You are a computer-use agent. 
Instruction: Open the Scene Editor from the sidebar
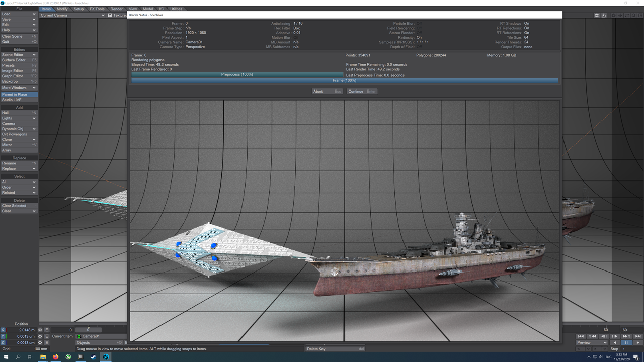[x=15, y=55]
